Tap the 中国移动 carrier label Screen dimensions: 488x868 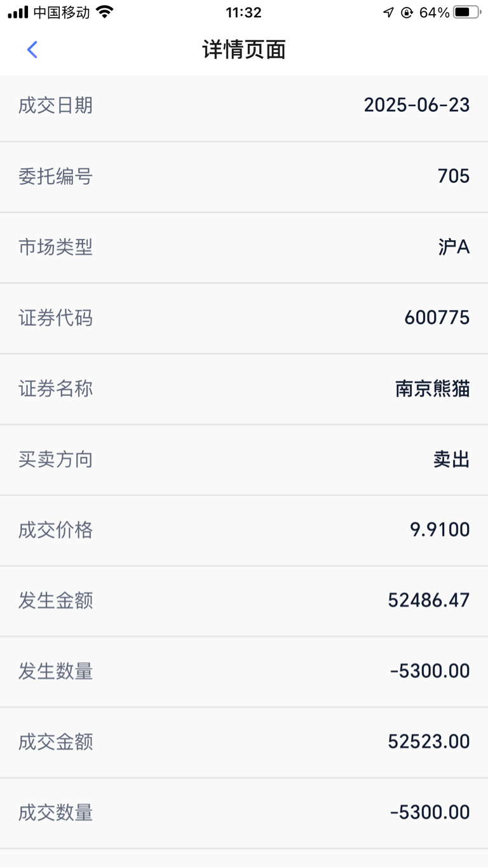click(62, 12)
